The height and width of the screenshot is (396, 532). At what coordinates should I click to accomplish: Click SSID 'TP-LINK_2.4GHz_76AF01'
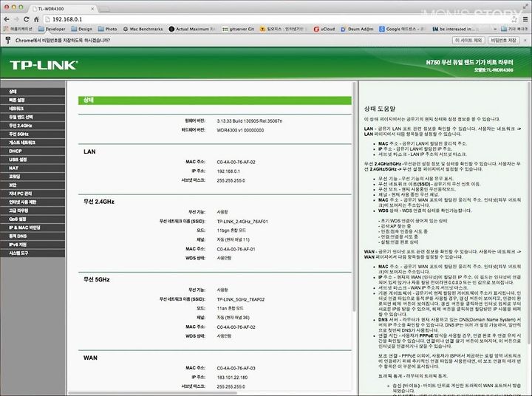point(242,222)
